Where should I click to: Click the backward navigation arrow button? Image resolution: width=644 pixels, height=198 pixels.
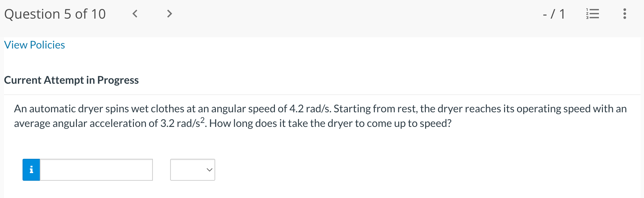click(x=135, y=14)
